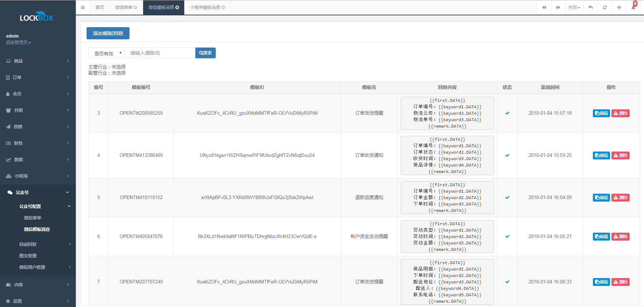
Task: Expand the 商品 menu chevron
Action: point(68,61)
